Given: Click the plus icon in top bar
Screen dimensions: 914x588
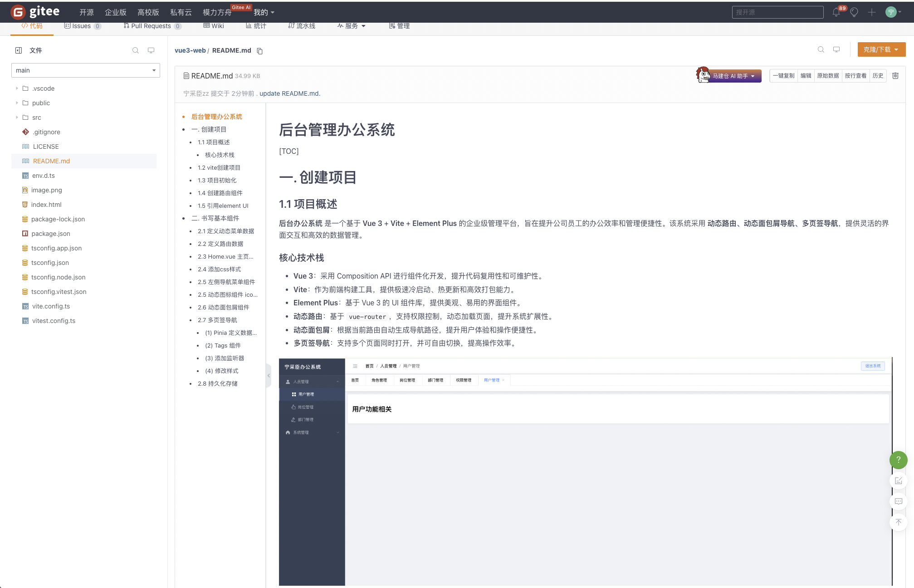Looking at the screenshot, I should (x=871, y=12).
